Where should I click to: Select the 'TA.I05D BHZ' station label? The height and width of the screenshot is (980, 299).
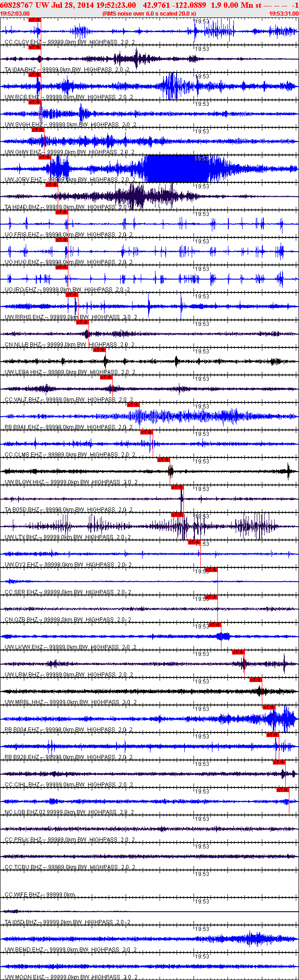click(x=21, y=922)
